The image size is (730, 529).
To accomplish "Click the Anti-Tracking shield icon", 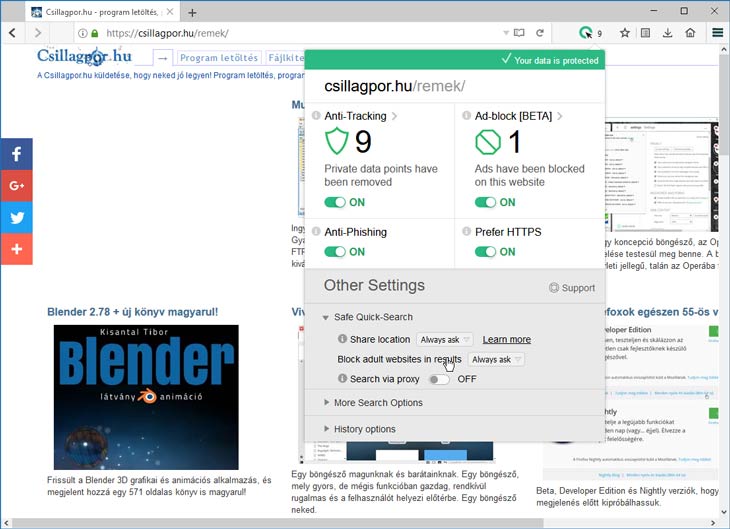I will tap(337, 141).
